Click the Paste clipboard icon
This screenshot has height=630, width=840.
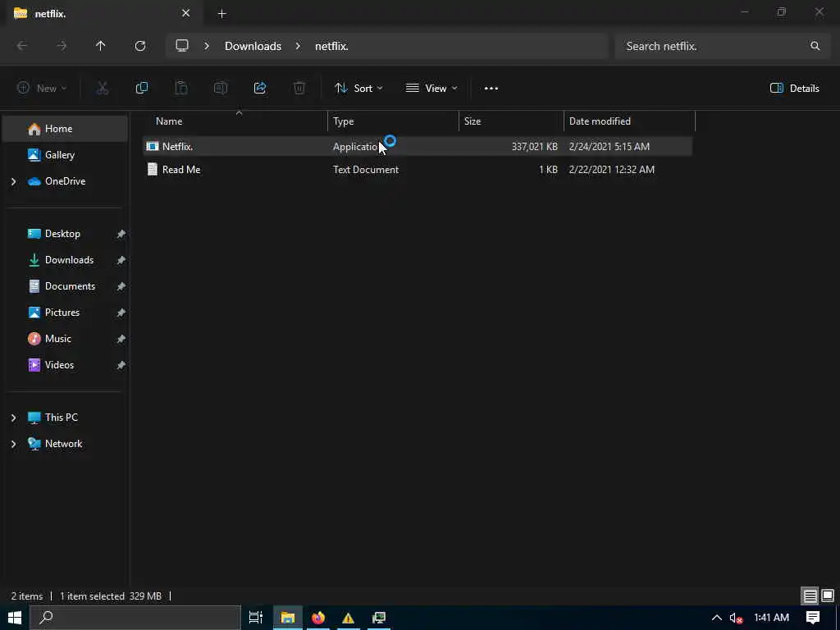tap(181, 88)
